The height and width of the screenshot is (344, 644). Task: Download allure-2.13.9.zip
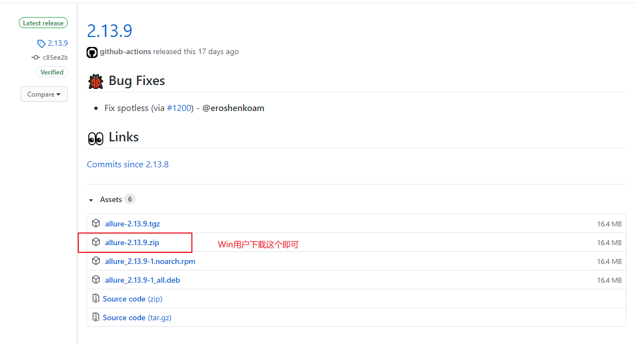click(132, 242)
